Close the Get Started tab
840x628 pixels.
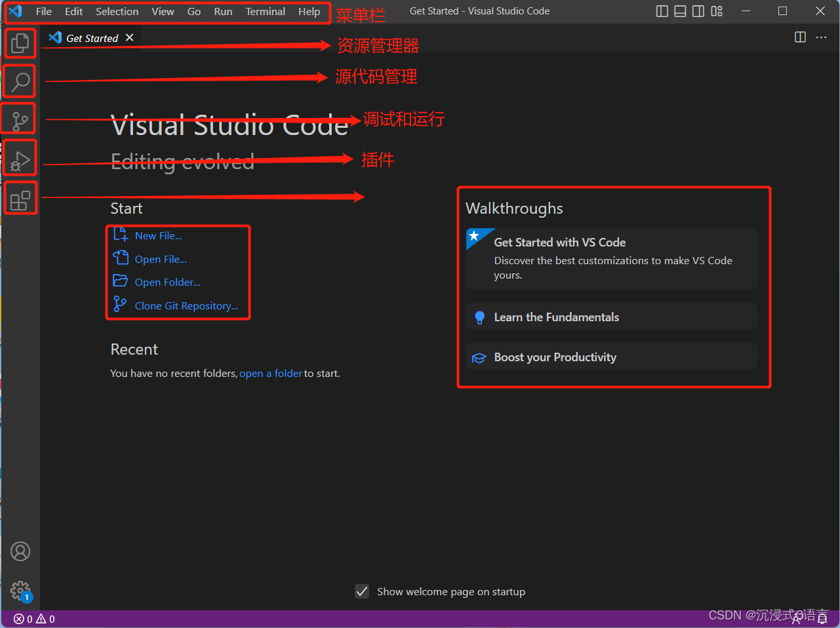130,37
